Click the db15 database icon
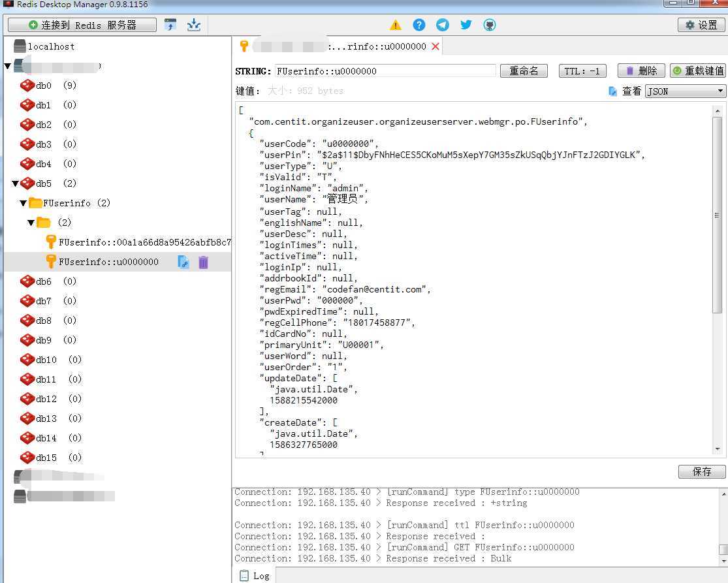The image size is (728, 583). [27, 458]
